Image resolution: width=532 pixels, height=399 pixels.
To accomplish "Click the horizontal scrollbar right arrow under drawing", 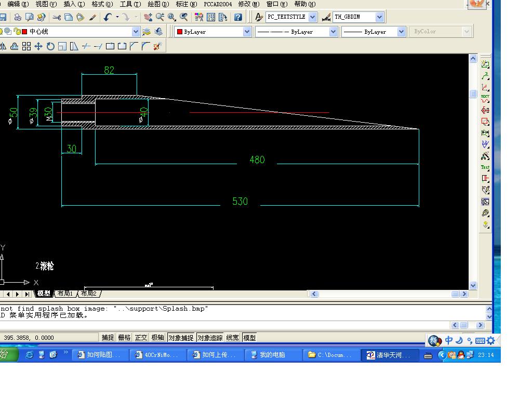I will click(x=464, y=294).
